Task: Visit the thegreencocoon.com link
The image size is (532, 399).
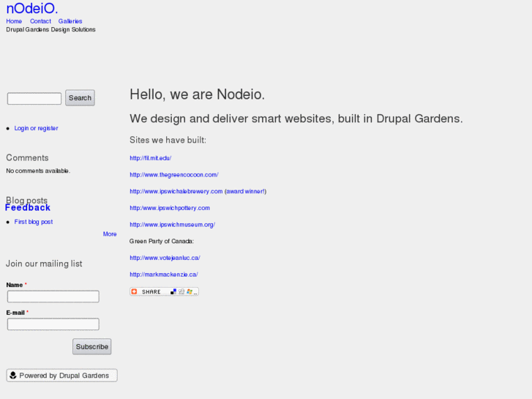Action: (x=174, y=175)
